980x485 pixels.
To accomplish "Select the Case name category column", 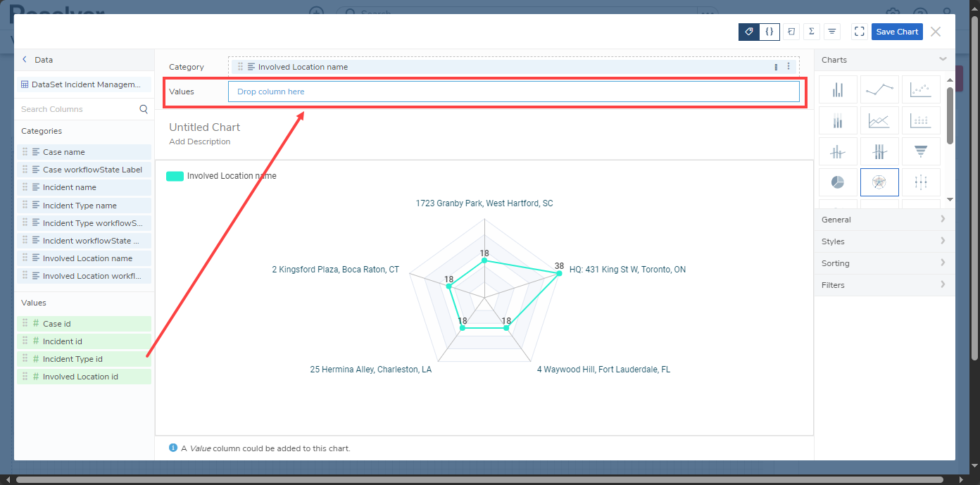I will (x=84, y=152).
